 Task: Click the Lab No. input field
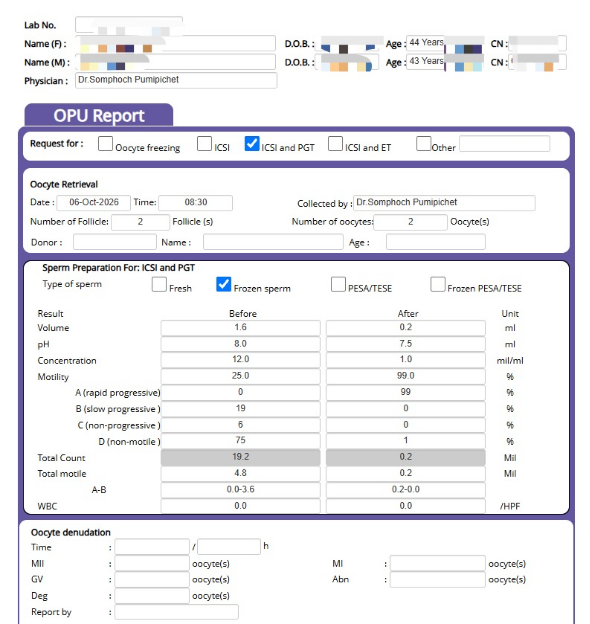129,25
